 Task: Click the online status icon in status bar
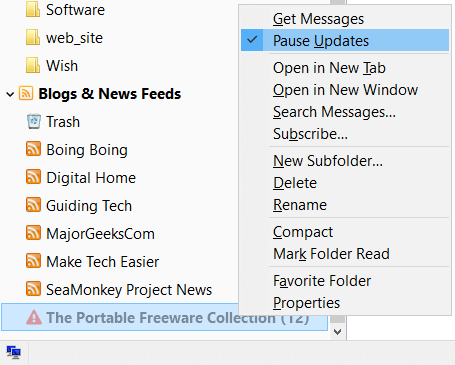14,352
